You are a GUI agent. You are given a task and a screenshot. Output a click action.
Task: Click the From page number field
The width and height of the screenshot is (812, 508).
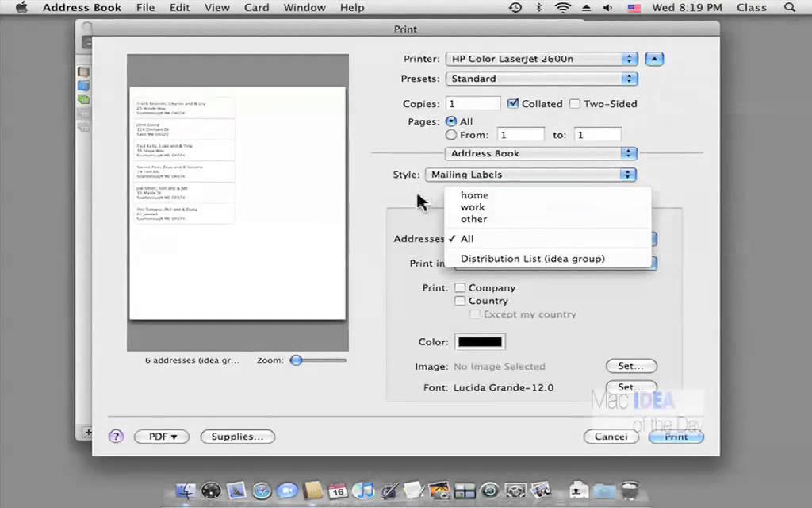tap(520, 135)
